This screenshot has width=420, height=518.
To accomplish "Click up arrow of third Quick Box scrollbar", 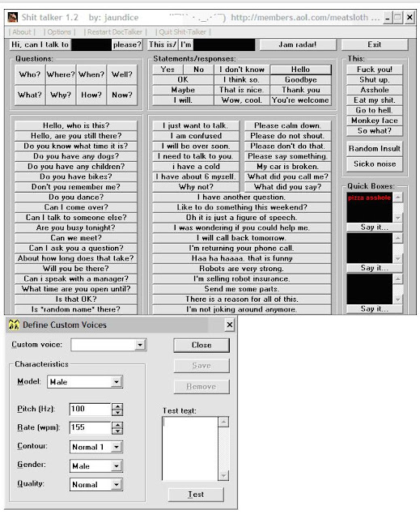I will click(x=398, y=279).
